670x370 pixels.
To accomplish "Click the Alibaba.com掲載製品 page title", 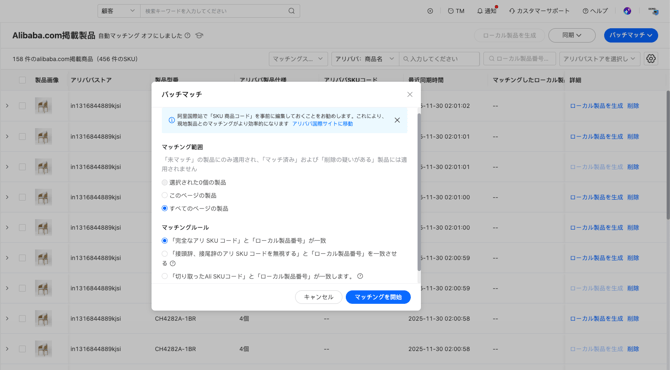I will 53,35.
